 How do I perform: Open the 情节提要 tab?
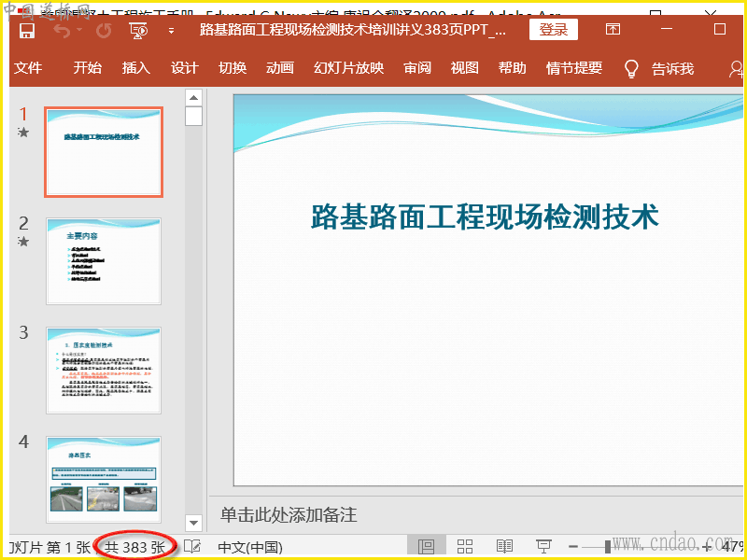574,68
